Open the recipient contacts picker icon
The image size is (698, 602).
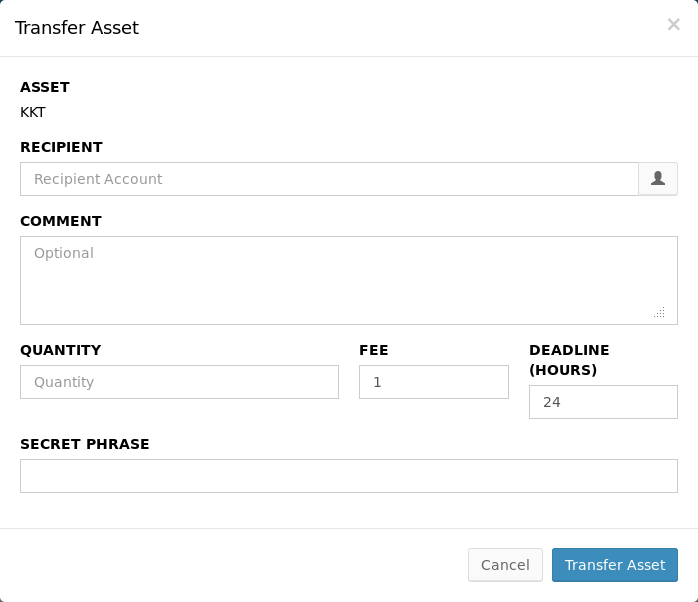[658, 179]
